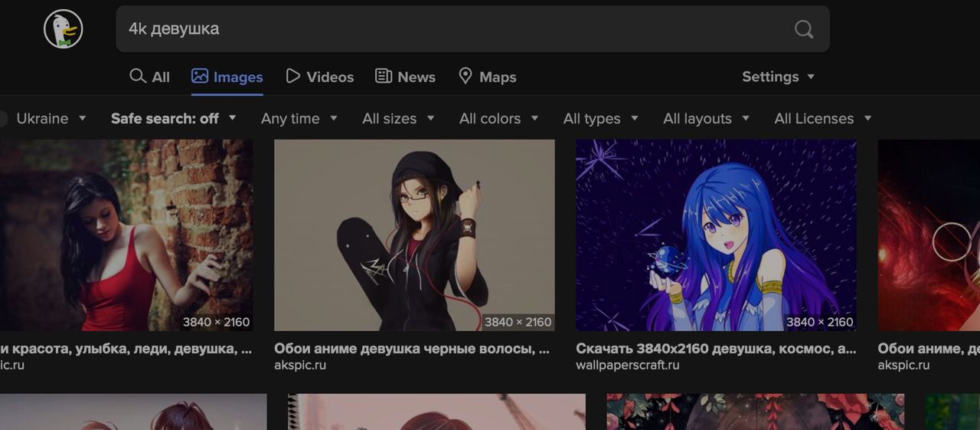Open the Maps tab

(x=487, y=77)
